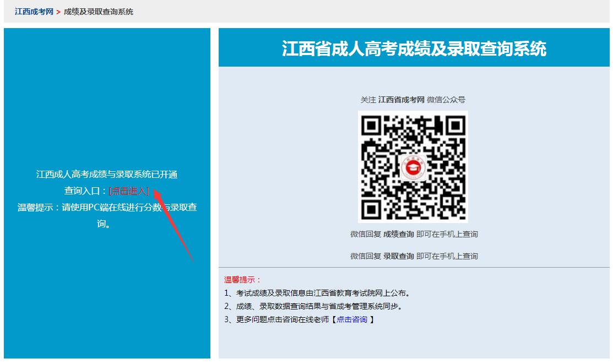Click the 关注 江西省成考网 微信公众号 line
This screenshot has height=364, width=613.
coord(413,100)
